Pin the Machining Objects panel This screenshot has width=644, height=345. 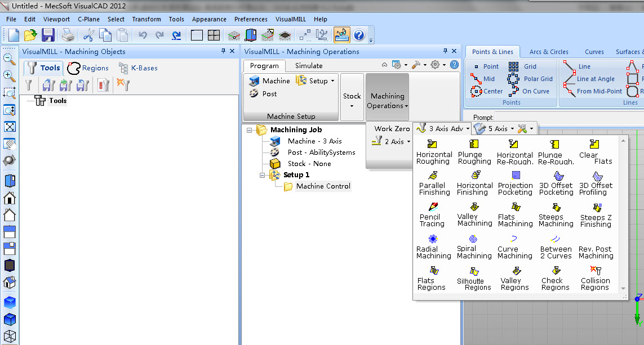223,51
